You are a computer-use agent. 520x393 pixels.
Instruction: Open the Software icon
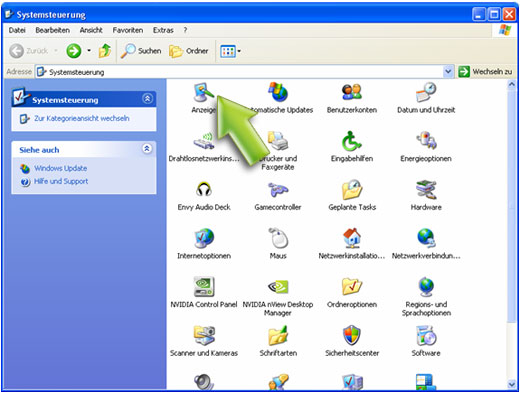coord(426,336)
